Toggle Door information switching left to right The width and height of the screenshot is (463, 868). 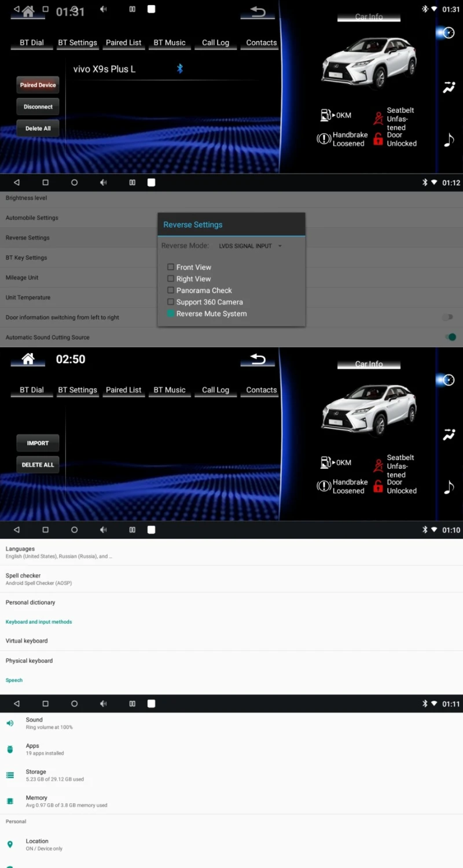(447, 317)
